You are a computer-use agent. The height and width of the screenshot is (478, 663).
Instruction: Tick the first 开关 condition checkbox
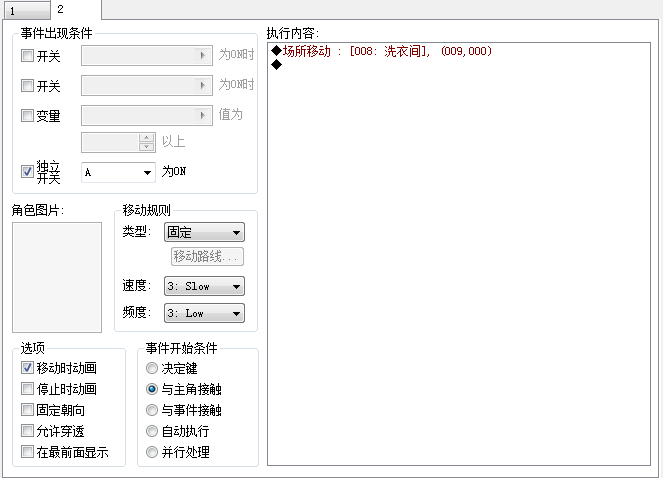click(27, 55)
